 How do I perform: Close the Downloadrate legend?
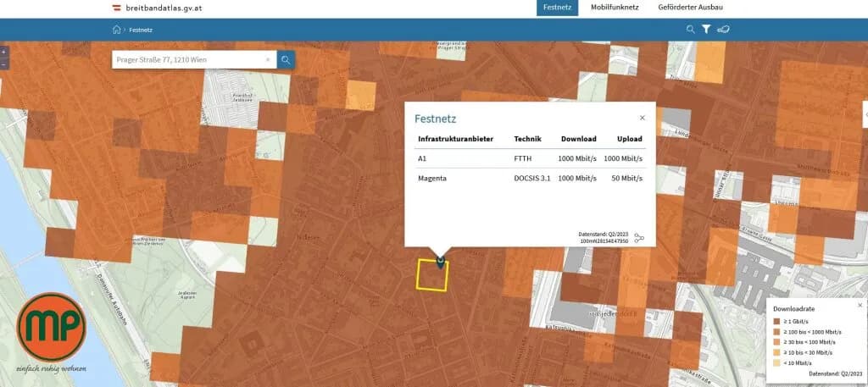pos(860,305)
